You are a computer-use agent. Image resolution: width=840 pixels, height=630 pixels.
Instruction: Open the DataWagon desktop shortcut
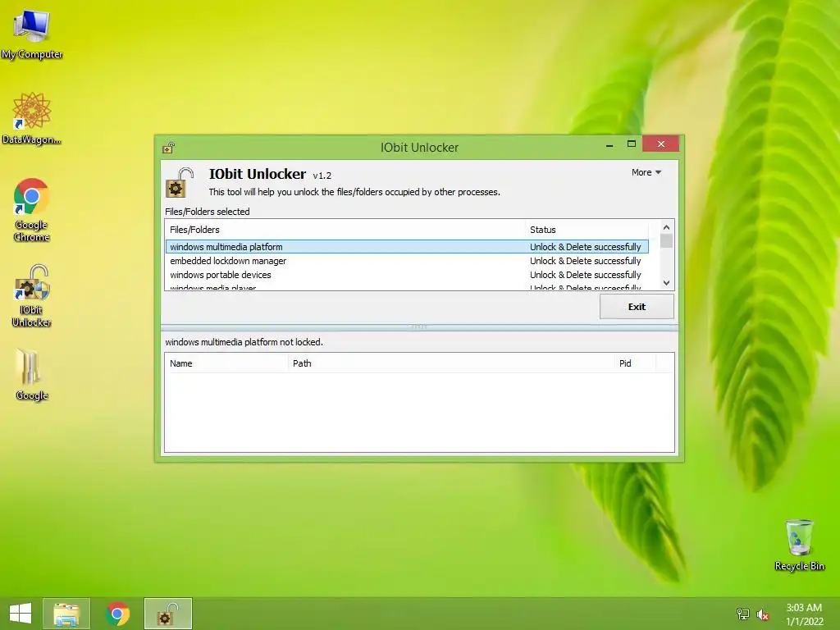tap(32, 118)
